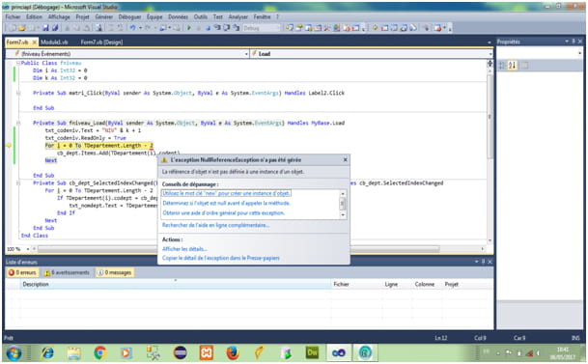Click the 'Copier le détail de l'exception' link
This screenshot has height=364, width=588.
tap(221, 258)
